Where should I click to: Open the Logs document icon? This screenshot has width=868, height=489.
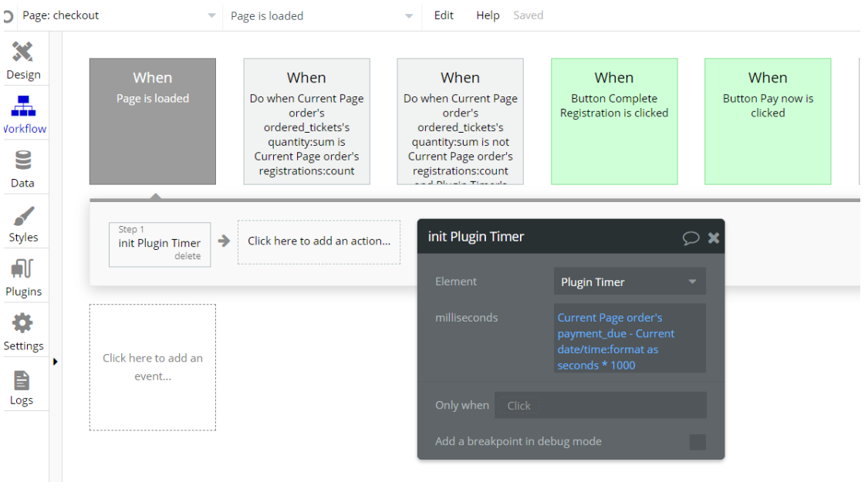(x=22, y=379)
